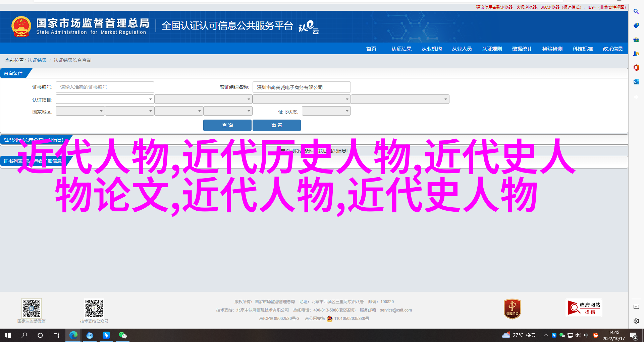
Task: Open the Edge sidebar games icon
Action: tap(636, 54)
